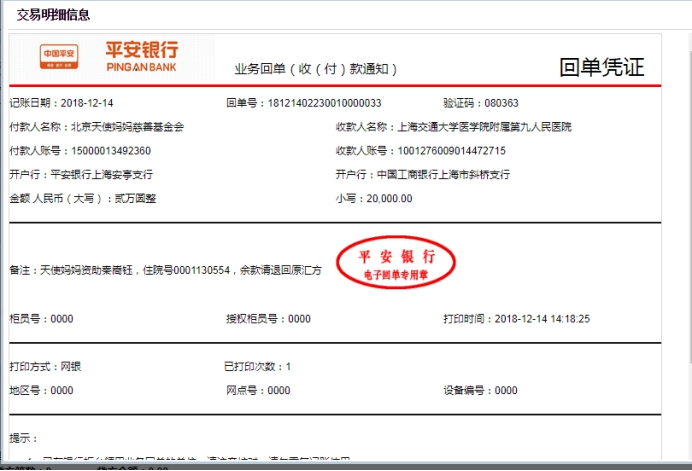The height and width of the screenshot is (471, 692).
Task: Select 回单号 18121402230010000033
Action: pyautogui.click(x=324, y=103)
